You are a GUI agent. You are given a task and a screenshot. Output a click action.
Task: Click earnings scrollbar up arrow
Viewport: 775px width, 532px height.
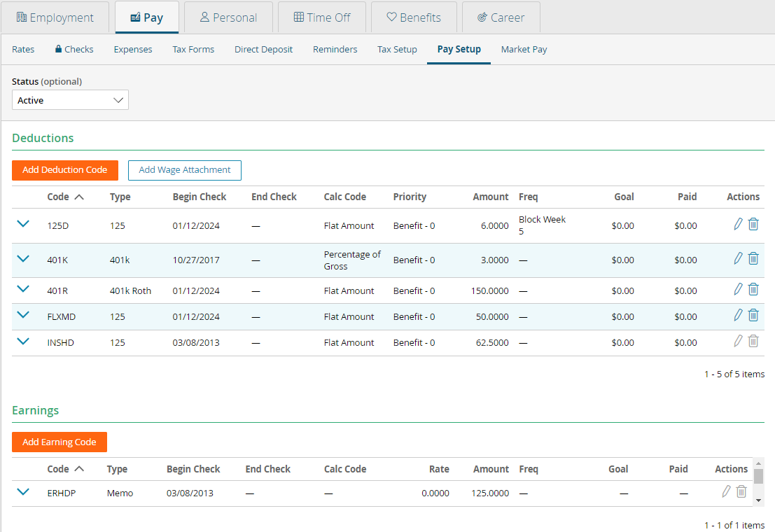(759, 464)
